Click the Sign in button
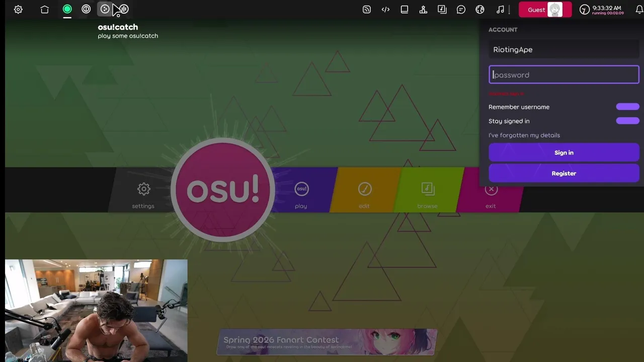Viewport: 644px width, 362px height. click(563, 152)
